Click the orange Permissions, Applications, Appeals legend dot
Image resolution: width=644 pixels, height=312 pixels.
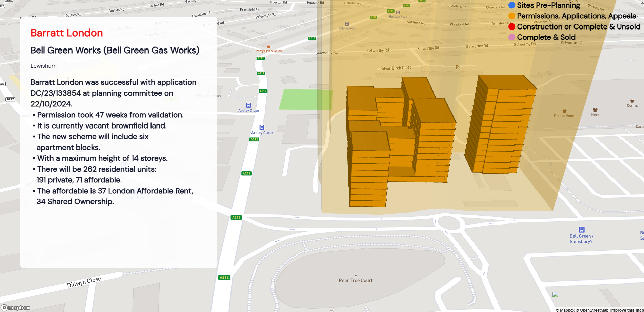pos(512,16)
